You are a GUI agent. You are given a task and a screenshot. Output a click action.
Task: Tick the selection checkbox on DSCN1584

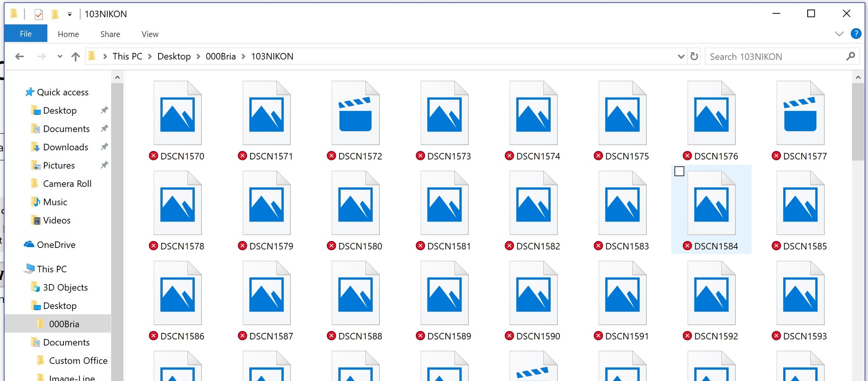point(679,171)
